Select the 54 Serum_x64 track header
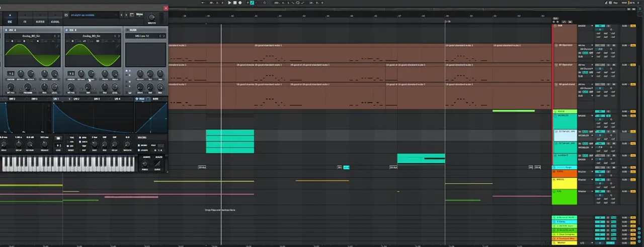Viewport: 644px width, 247px height. tap(565, 147)
